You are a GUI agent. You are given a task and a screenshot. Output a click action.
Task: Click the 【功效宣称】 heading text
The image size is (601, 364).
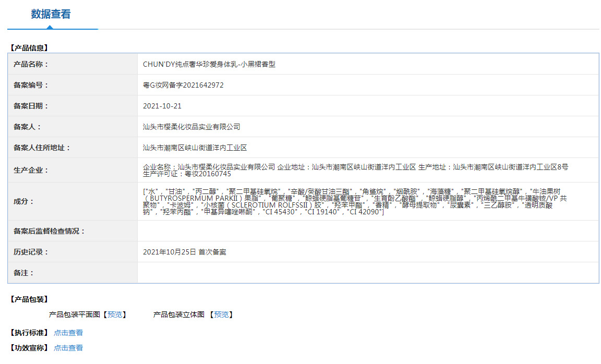tap(29, 348)
